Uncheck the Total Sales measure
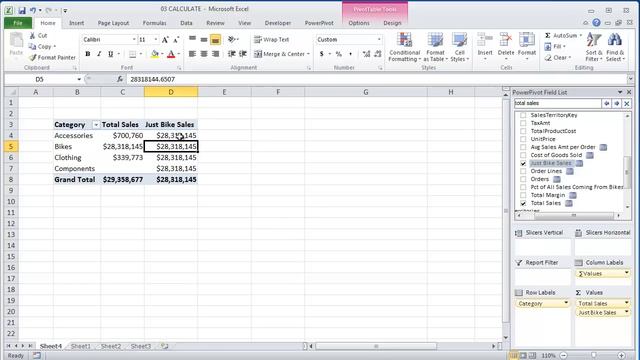Screen dimensions: 640x360 [x=523, y=203]
